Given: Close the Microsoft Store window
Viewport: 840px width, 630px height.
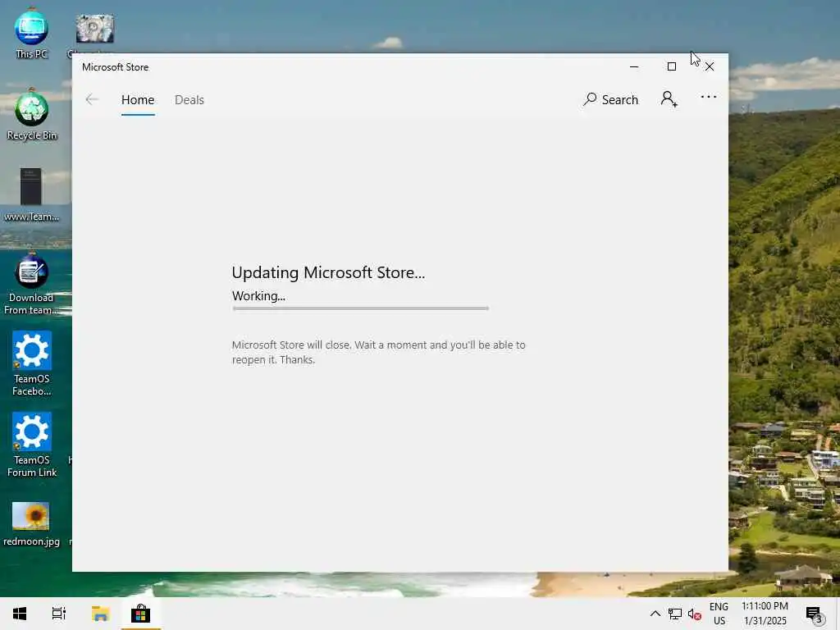Looking at the screenshot, I should click(x=710, y=66).
